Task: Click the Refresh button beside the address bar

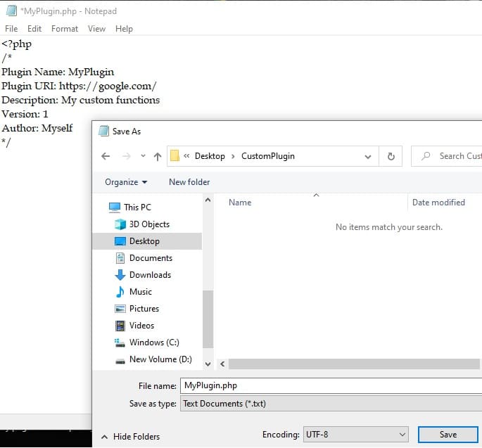Action: pyautogui.click(x=391, y=156)
